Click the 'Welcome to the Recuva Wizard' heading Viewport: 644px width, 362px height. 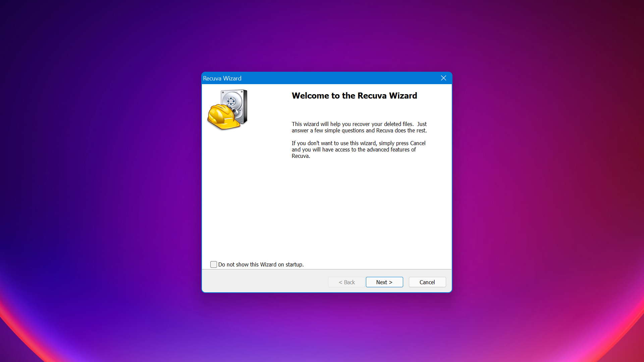point(354,96)
